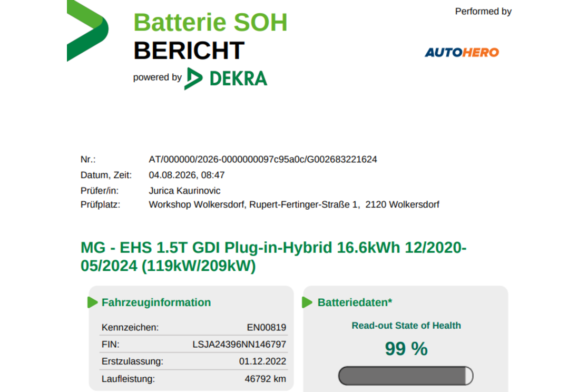Select first registration date 01.12.2022
The height and width of the screenshot is (392, 588).
tap(262, 361)
